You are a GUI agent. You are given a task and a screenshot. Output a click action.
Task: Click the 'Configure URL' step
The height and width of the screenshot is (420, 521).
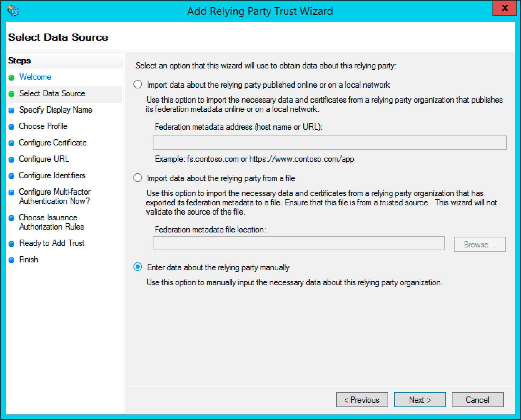44,159
